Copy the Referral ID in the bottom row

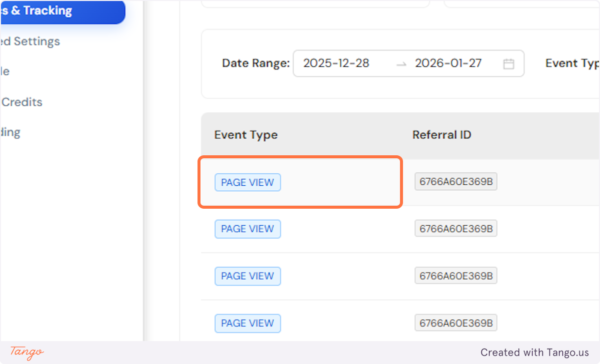coord(455,323)
